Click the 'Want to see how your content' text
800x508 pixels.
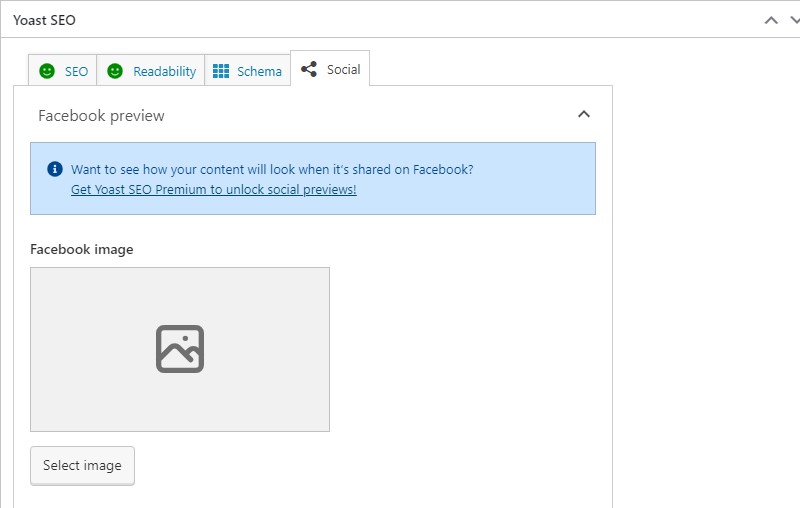tap(272, 169)
